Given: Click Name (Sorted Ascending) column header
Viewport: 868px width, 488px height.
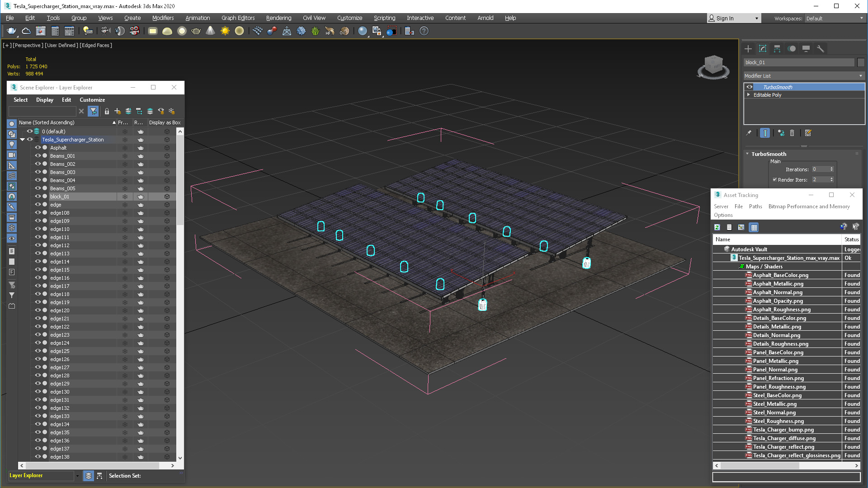Looking at the screenshot, I should 67,122.
